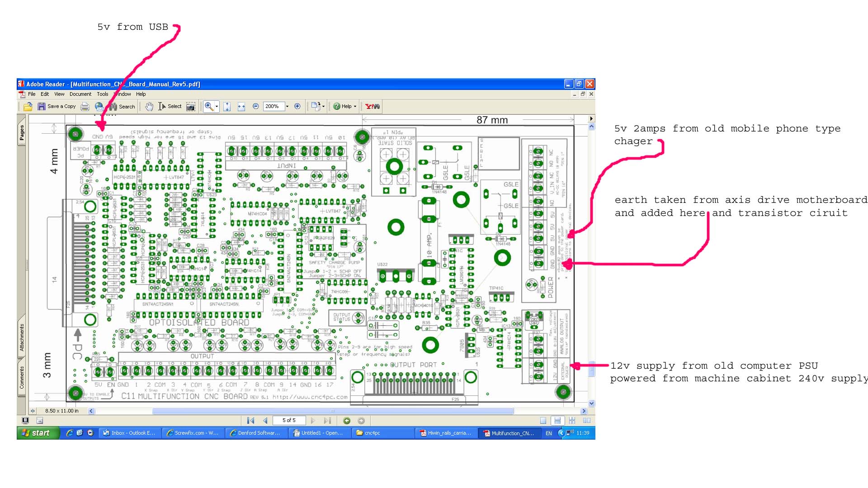Click the Windows Start button
This screenshot has width=868, height=488.
[38, 433]
